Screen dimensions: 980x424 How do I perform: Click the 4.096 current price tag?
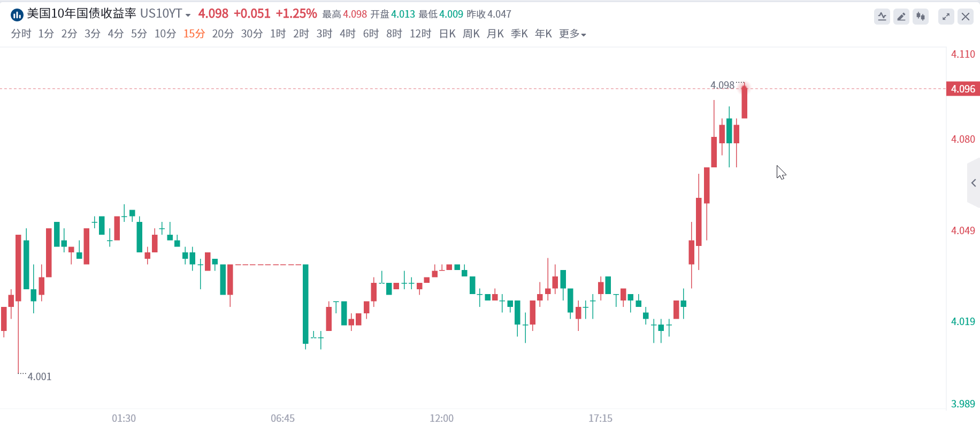point(963,89)
